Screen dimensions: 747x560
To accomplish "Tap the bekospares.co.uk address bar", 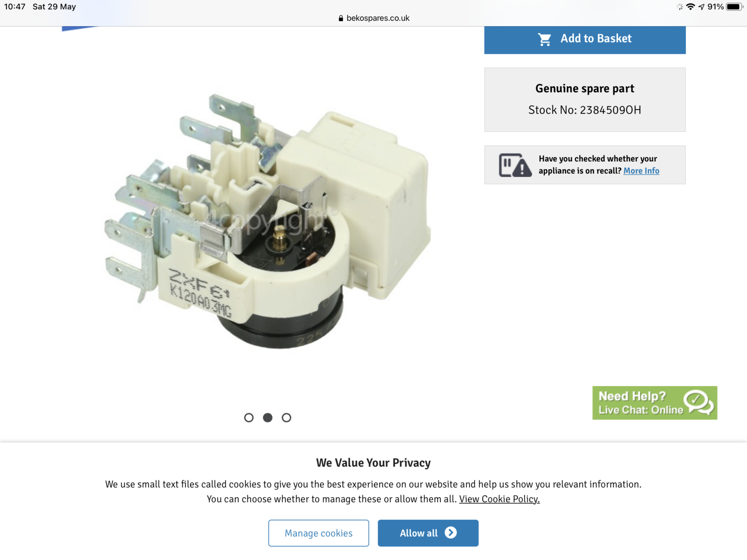I will click(373, 18).
